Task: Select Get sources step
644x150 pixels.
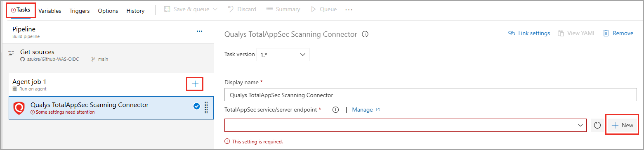Action: 108,55
